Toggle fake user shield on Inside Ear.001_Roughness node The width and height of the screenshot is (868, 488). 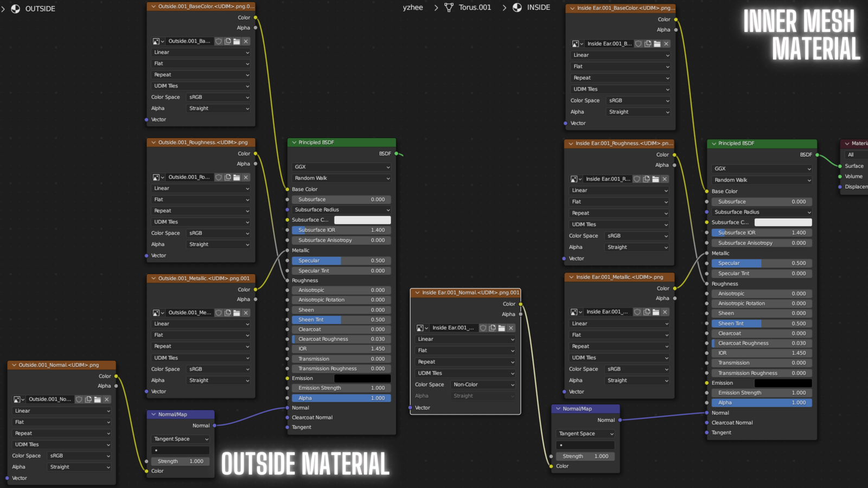point(637,179)
